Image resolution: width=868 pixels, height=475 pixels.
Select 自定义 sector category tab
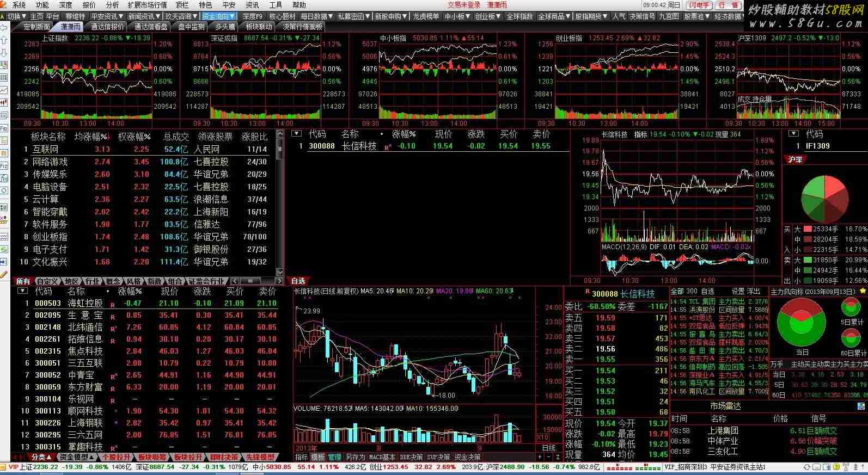coord(47,281)
